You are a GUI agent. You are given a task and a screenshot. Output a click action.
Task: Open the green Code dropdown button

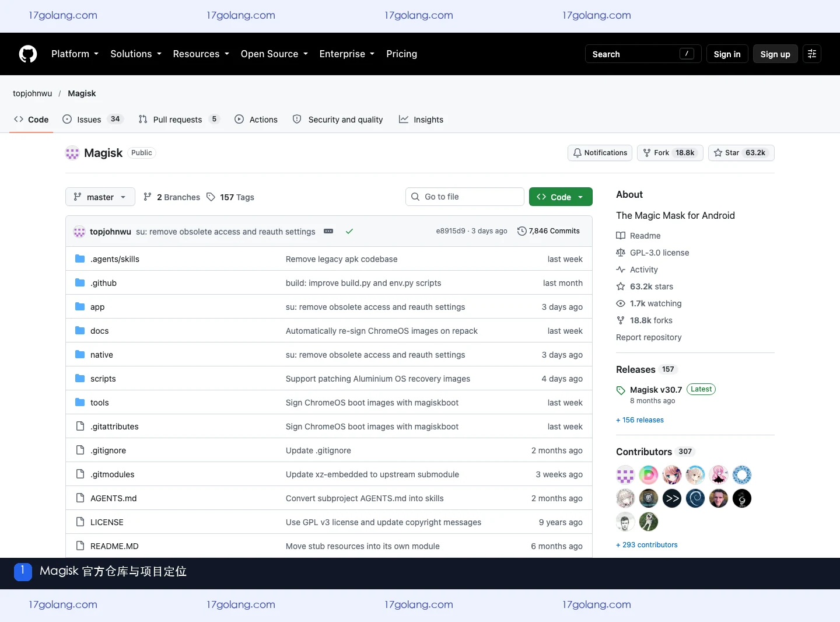pos(561,197)
